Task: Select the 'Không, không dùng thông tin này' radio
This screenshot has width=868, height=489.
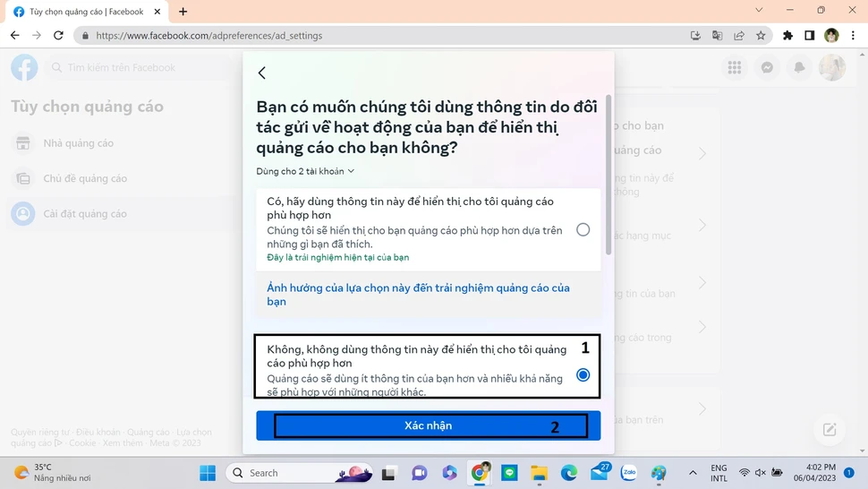Action: (x=583, y=375)
